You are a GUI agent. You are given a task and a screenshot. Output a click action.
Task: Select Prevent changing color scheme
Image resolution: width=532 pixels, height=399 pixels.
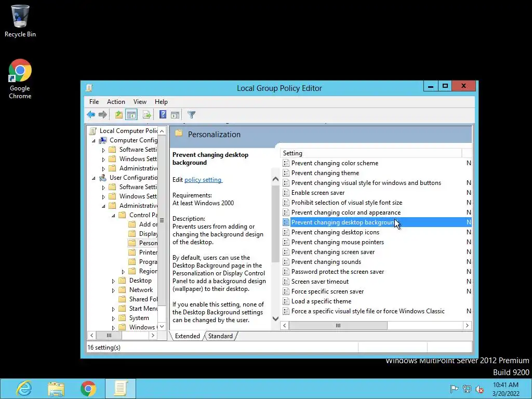[335, 163]
